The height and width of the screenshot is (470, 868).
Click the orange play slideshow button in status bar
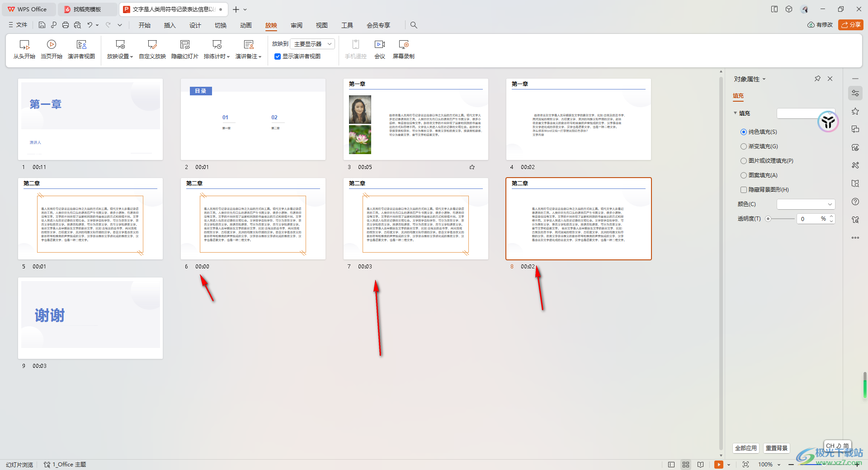719,465
